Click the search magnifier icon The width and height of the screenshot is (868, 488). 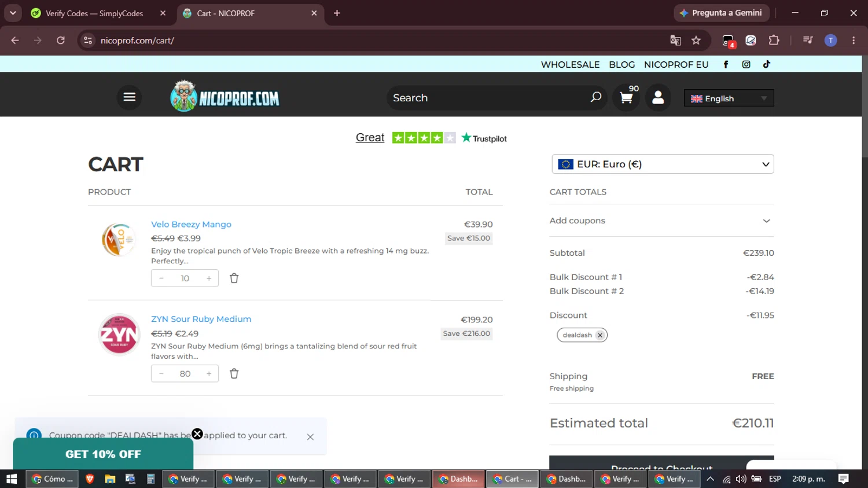(x=595, y=97)
